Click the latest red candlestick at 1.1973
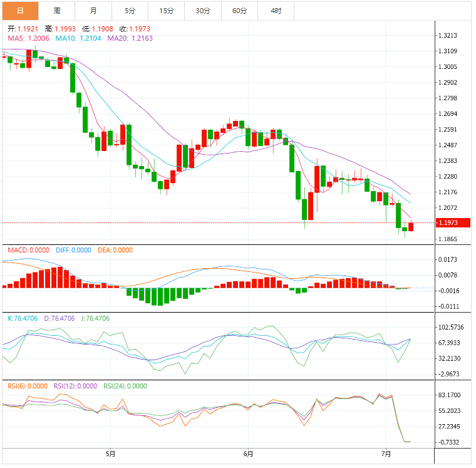Screen dimensions: 476x468 tap(411, 227)
